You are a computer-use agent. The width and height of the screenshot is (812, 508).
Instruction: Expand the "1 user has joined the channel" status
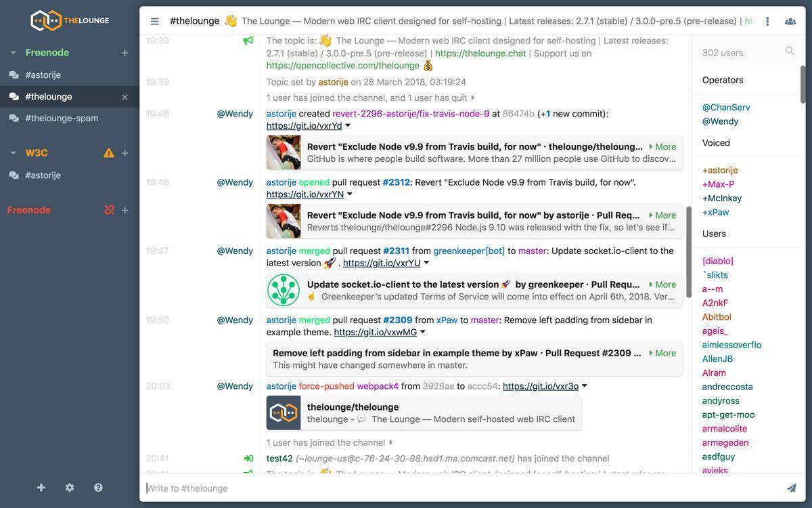pos(330,442)
